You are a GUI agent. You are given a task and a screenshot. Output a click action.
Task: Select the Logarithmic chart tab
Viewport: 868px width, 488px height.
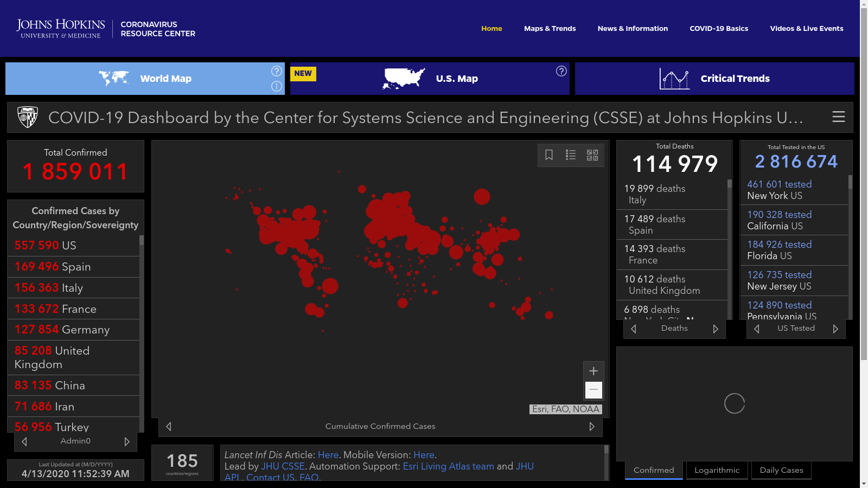click(x=717, y=470)
